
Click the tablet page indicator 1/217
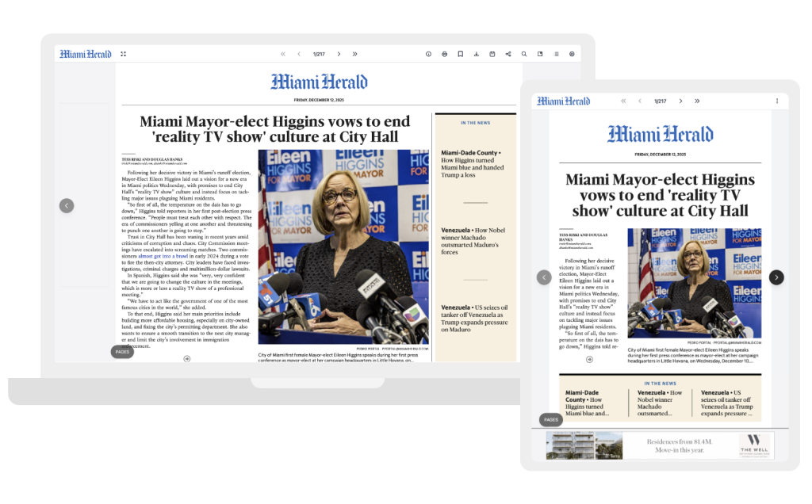click(x=660, y=101)
